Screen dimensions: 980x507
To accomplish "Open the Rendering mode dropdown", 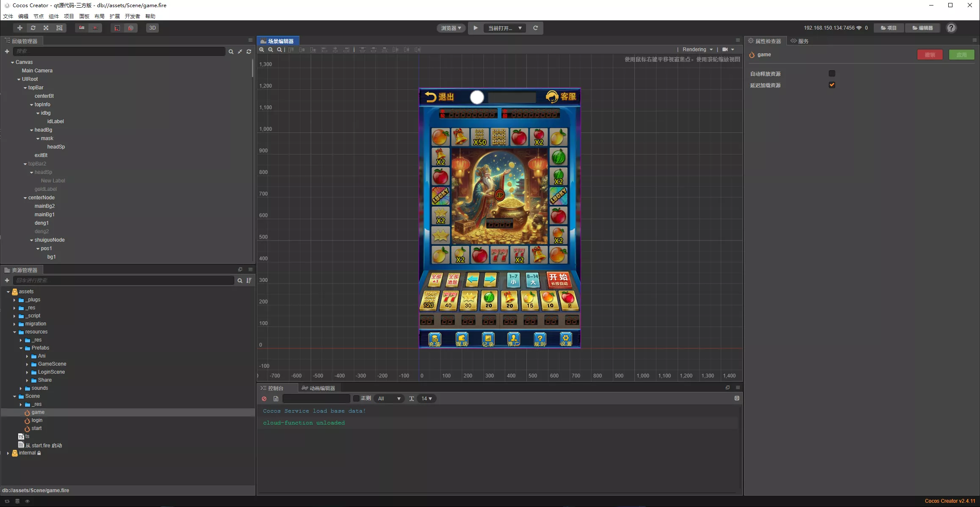I will pyautogui.click(x=698, y=50).
